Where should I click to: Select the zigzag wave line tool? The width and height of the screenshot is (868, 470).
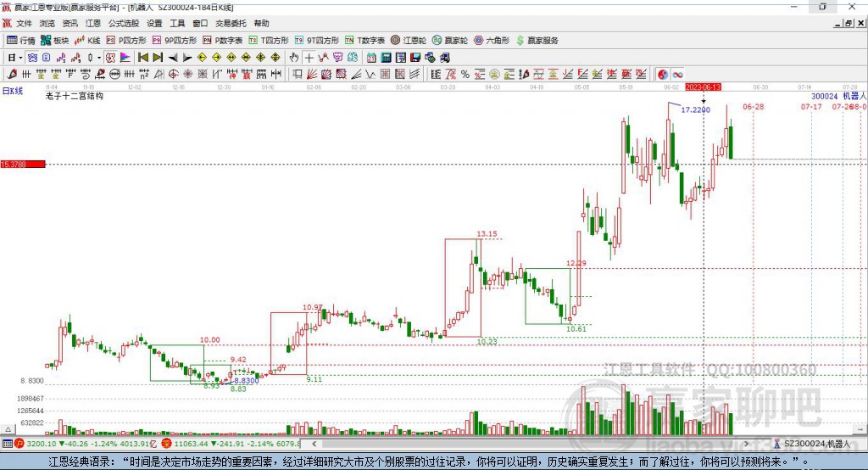coord(371,75)
